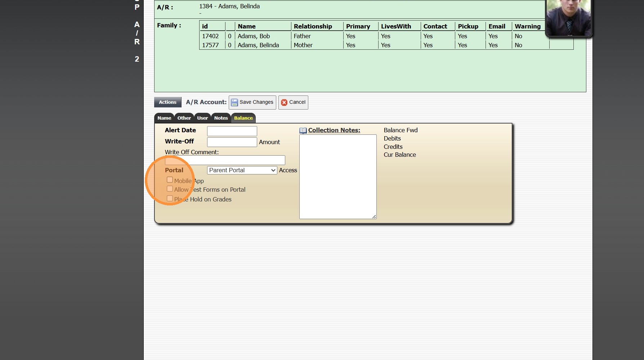
Task: Click the Contact column header
Action: pos(435,26)
